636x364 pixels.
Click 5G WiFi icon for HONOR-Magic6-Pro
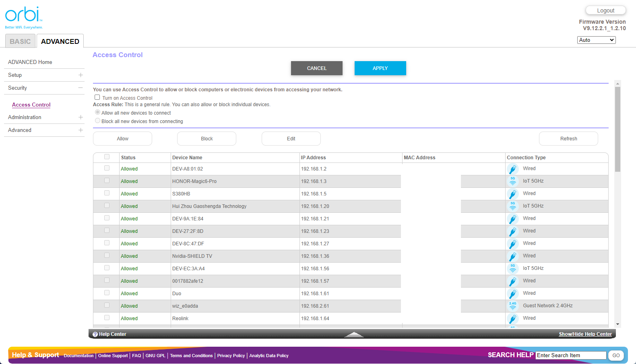click(512, 181)
